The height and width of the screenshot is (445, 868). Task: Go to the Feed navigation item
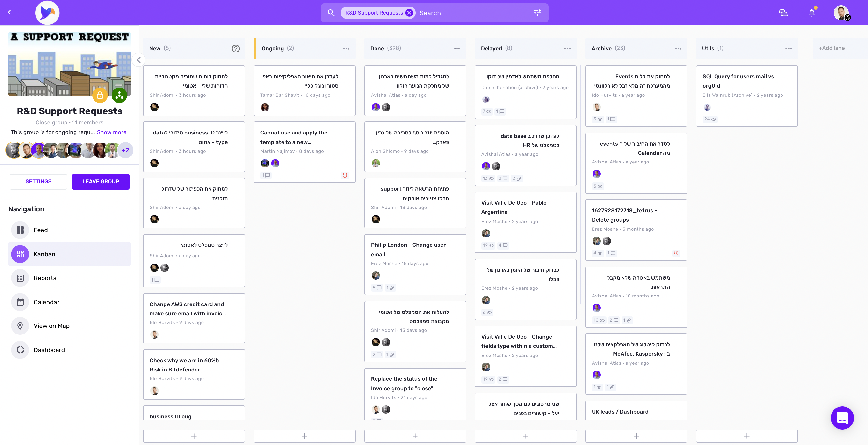pos(40,230)
